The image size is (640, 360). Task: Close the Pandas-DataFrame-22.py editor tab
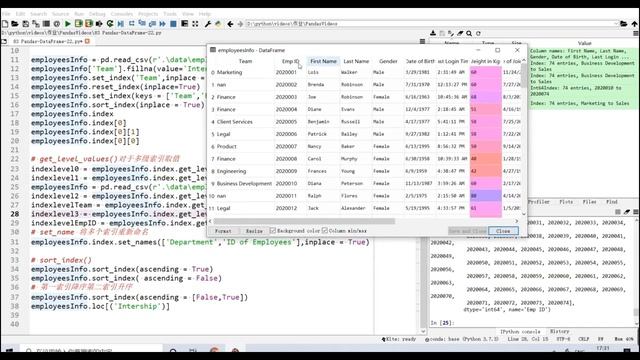(87, 41)
